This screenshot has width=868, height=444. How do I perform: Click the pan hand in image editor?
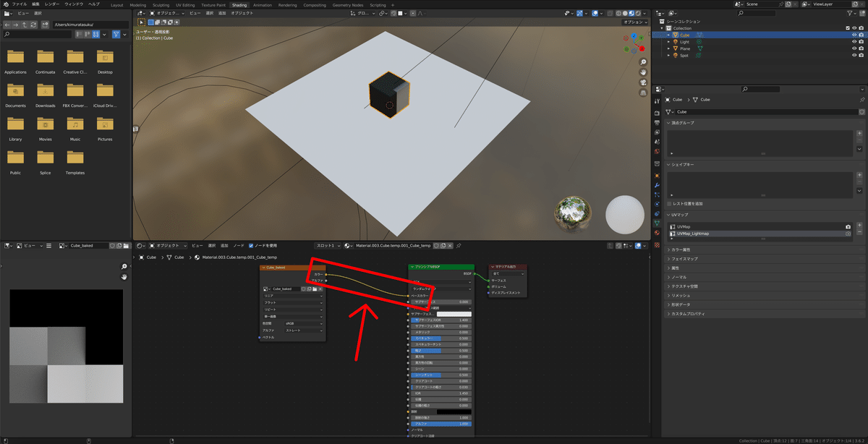coord(124,276)
